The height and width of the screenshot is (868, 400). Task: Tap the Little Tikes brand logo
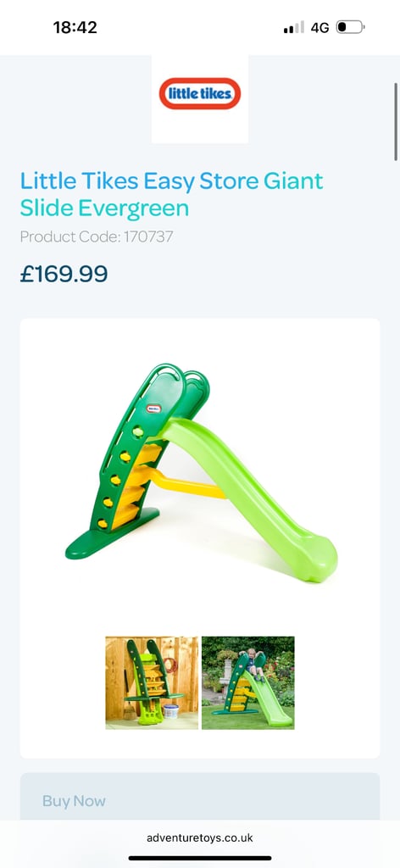tap(200, 93)
